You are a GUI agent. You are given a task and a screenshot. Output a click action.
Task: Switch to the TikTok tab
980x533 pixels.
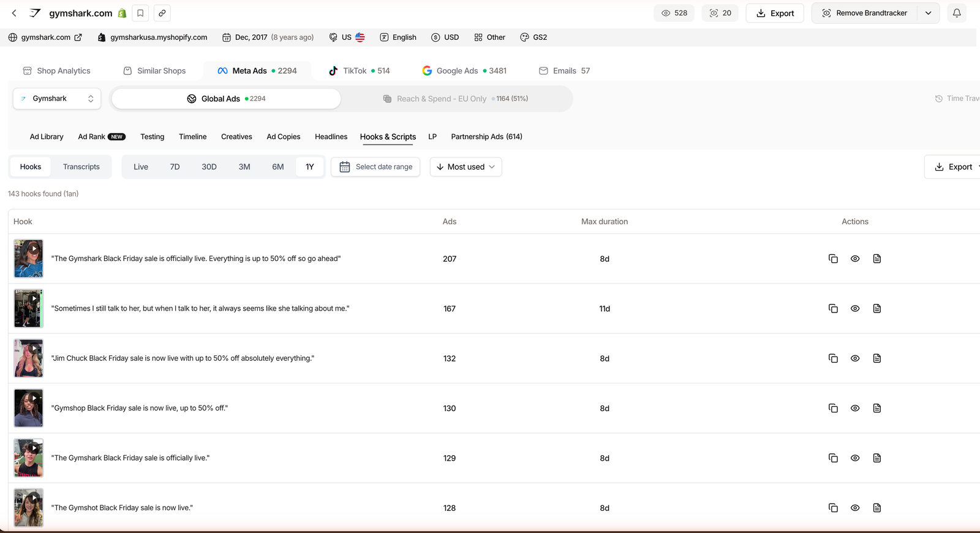click(x=359, y=71)
